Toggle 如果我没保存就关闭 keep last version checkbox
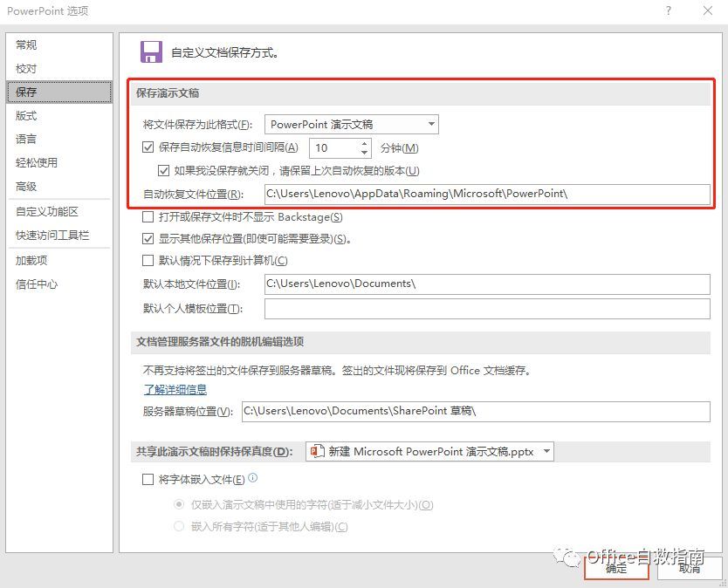728x588 pixels. [163, 171]
